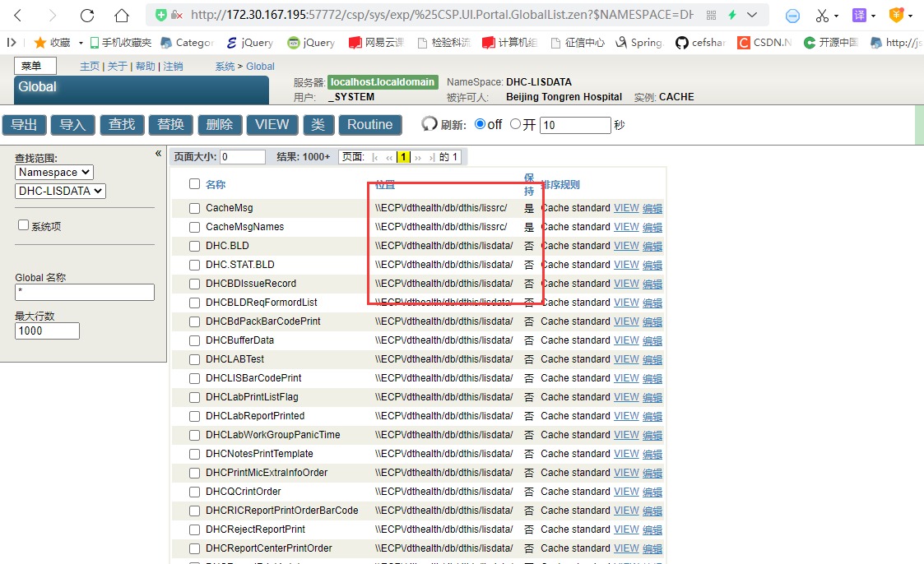
Task: Check the CacheMsg row checkbox
Action: pyautogui.click(x=194, y=208)
